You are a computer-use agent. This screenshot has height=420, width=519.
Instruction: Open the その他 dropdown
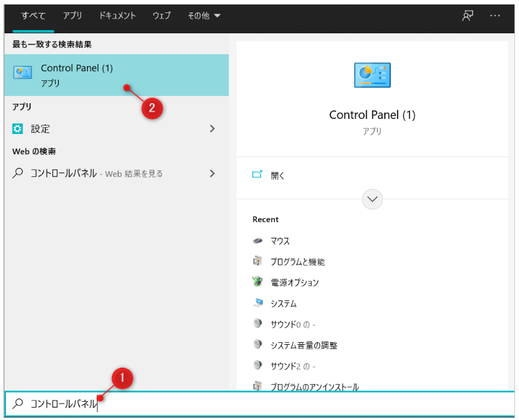(x=204, y=16)
